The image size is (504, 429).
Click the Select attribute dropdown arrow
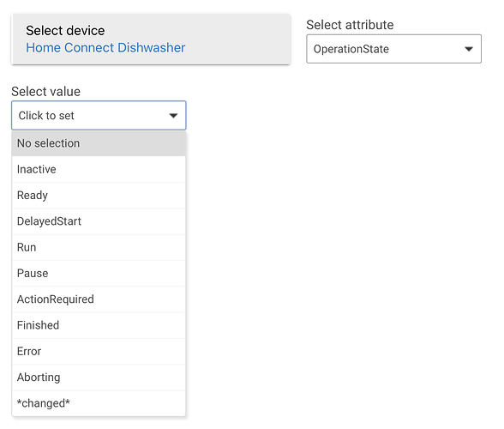click(469, 49)
